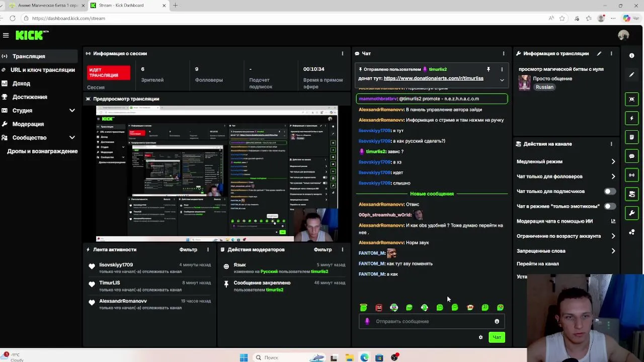The height and width of the screenshot is (362, 644).
Task: Open Microsoft Edge from the taskbar
Action: pos(364,357)
